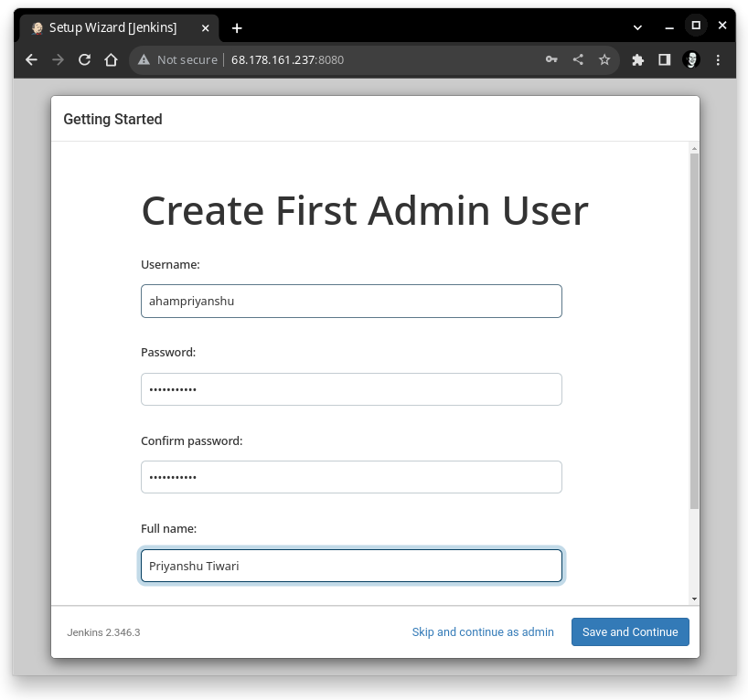Click the Full name input field
748x700 pixels.
[x=351, y=566]
